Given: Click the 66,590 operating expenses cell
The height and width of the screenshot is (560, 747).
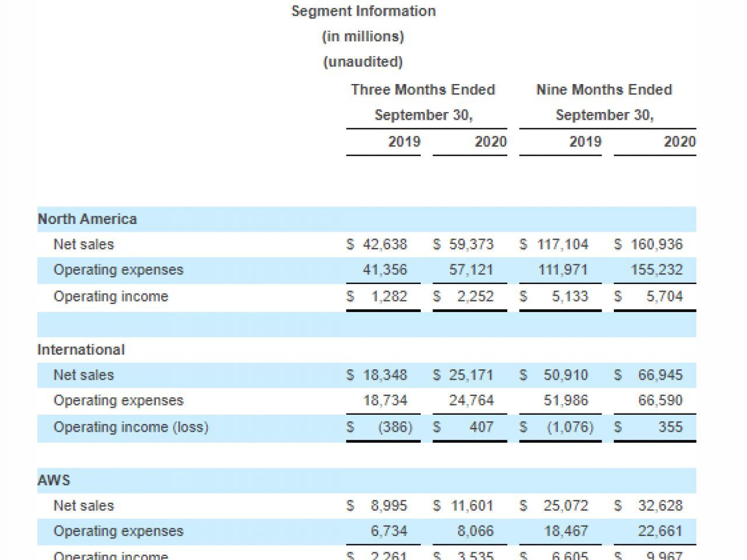Looking at the screenshot, I should tap(661, 401).
